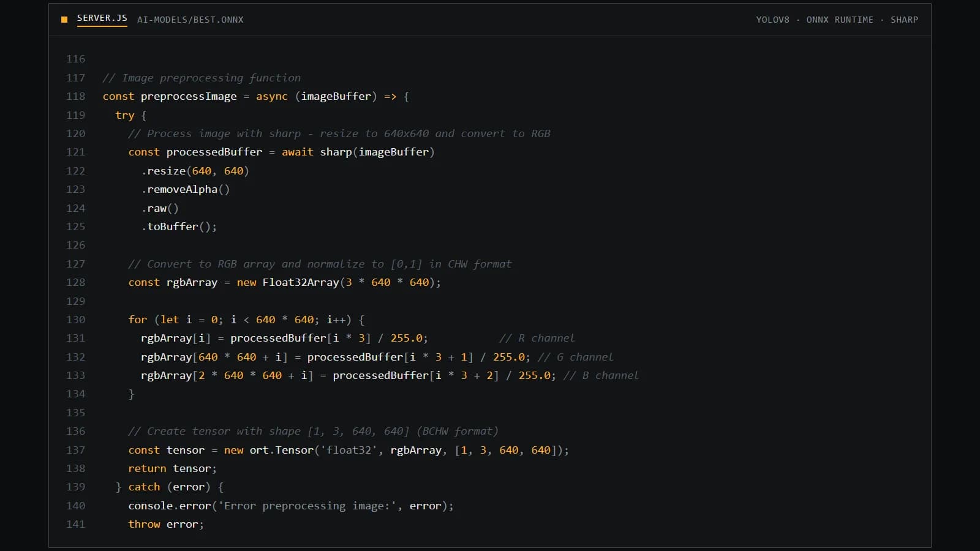The width and height of the screenshot is (980, 551).
Task: Open the AI-MODELS/BEST.ONNX tab
Action: [x=190, y=20]
